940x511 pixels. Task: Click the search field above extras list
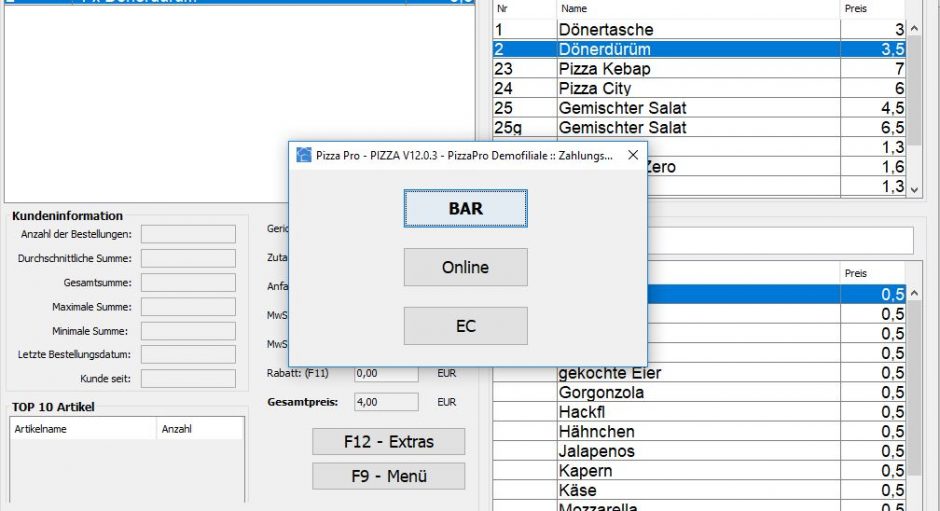tap(779, 241)
